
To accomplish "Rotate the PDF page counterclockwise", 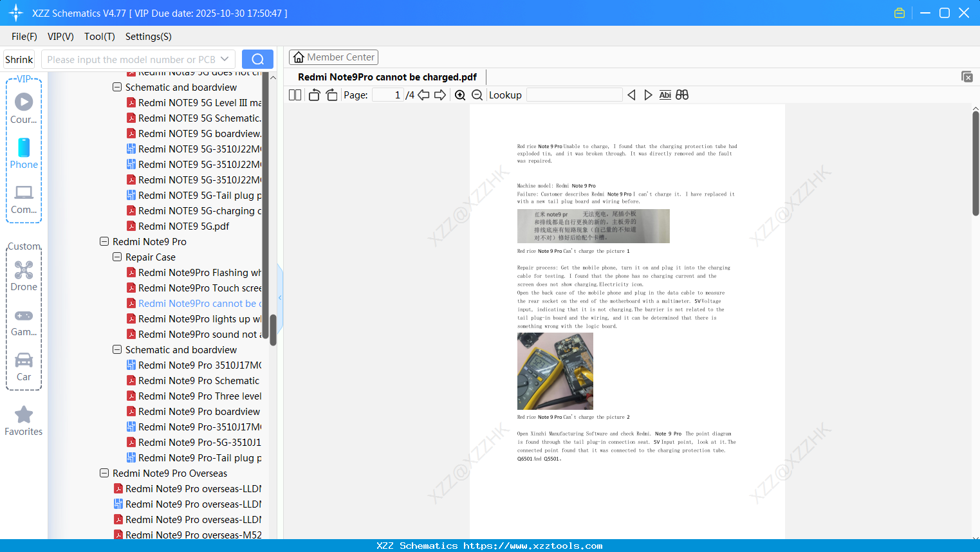I will point(314,95).
